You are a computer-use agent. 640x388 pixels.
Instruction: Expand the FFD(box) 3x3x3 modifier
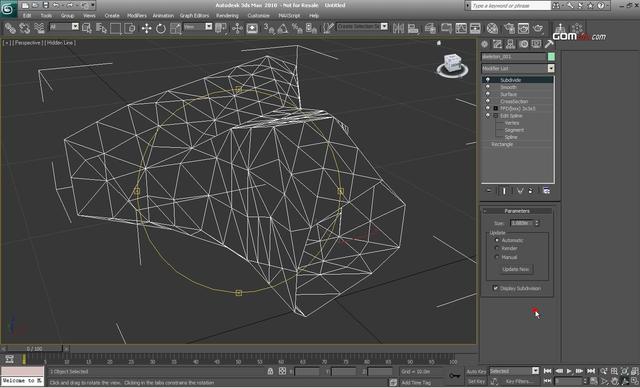pos(496,109)
